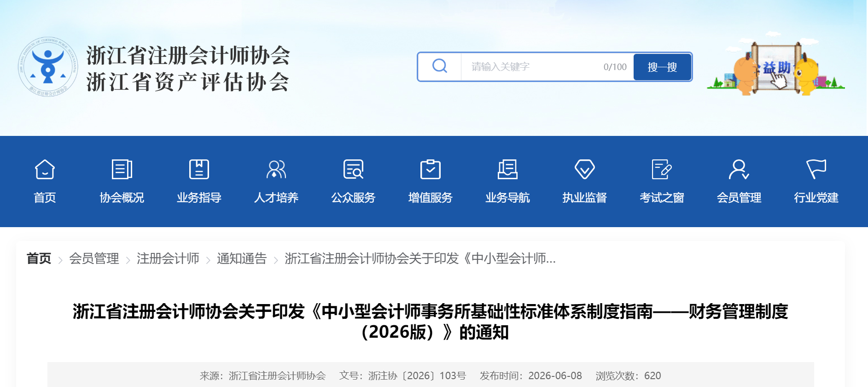Viewport: 868px width, 387px height.
Task: Go to 首页 in the breadcrumb
Action: tap(39, 258)
